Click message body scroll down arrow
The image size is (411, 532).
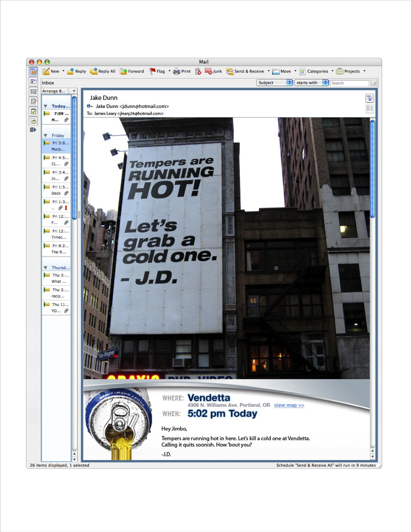pyautogui.click(x=373, y=457)
